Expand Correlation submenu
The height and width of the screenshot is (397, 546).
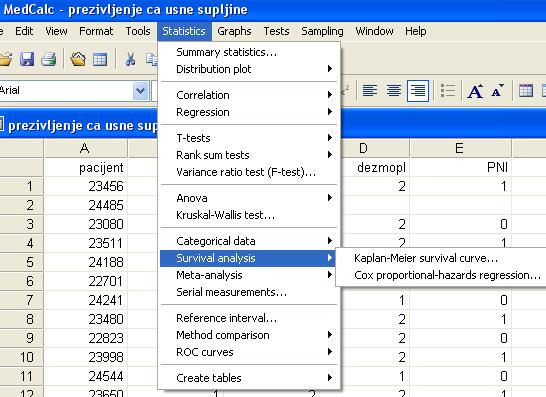click(250, 95)
